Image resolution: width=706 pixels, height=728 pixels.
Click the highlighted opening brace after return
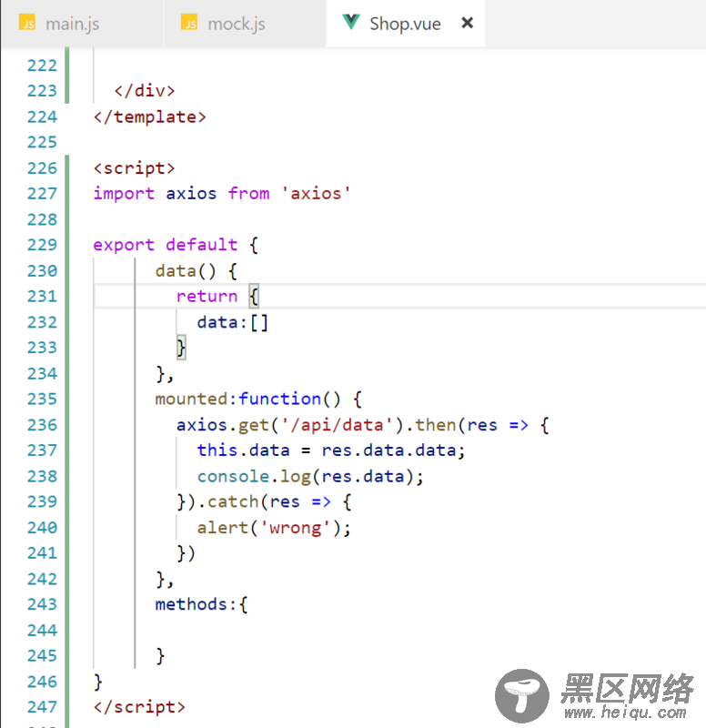click(x=254, y=297)
